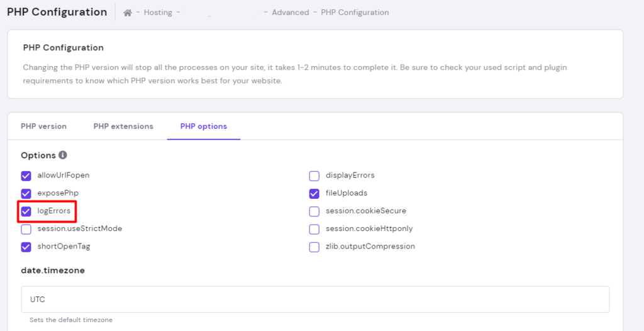Open the PHP extensions tab
The height and width of the screenshot is (331, 644).
pos(123,126)
